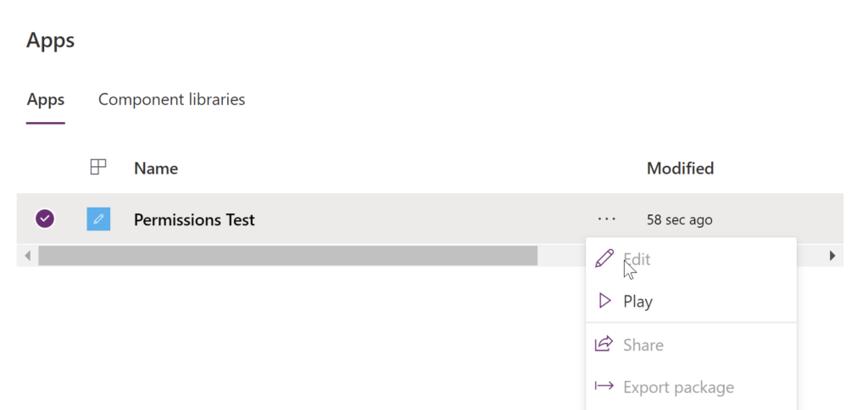Click the blue canvas app pencil icon
This screenshot has width=868, height=410.
point(98,219)
